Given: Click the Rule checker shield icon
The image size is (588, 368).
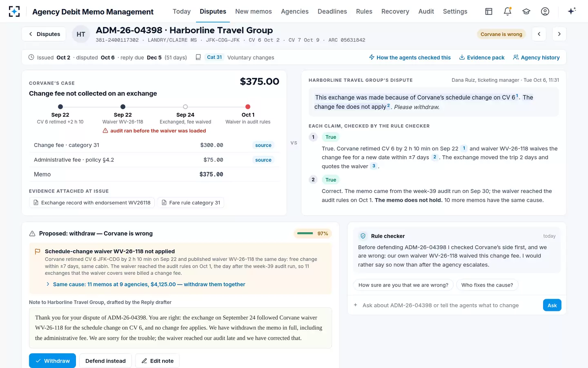Looking at the screenshot, I should coord(363,236).
